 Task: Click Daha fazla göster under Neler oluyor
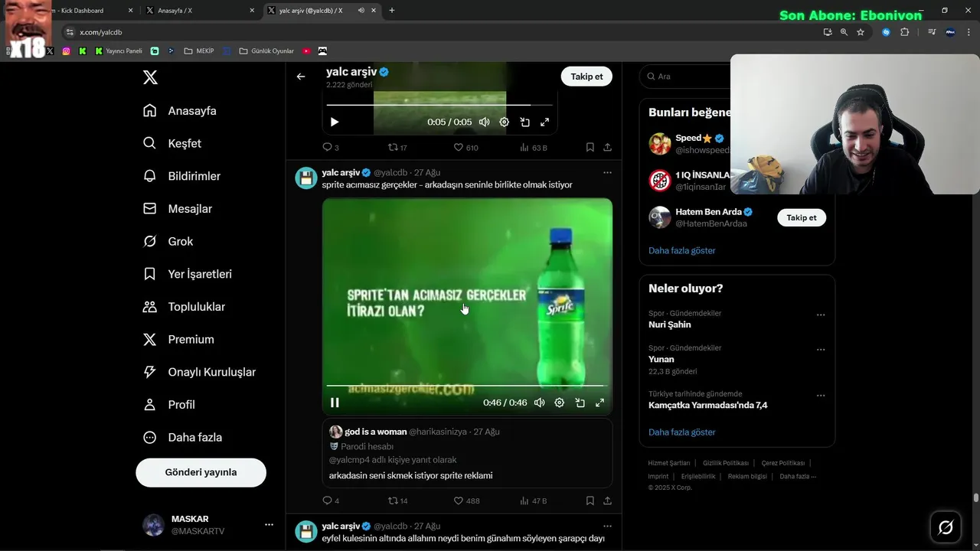click(x=681, y=432)
